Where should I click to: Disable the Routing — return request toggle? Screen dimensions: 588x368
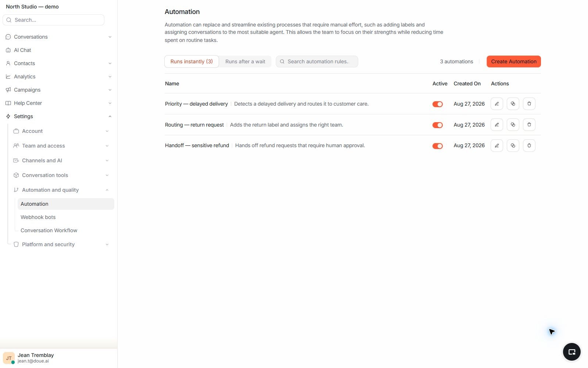(x=437, y=125)
